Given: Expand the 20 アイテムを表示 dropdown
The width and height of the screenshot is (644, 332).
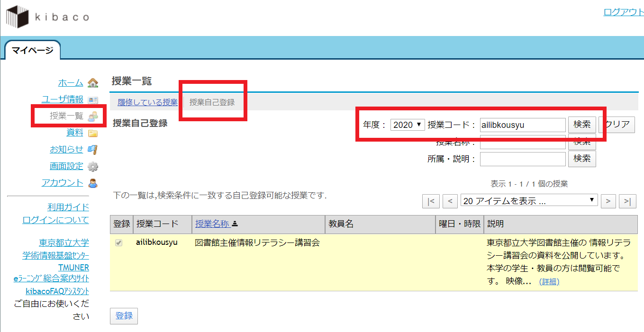Looking at the screenshot, I should point(529,201).
